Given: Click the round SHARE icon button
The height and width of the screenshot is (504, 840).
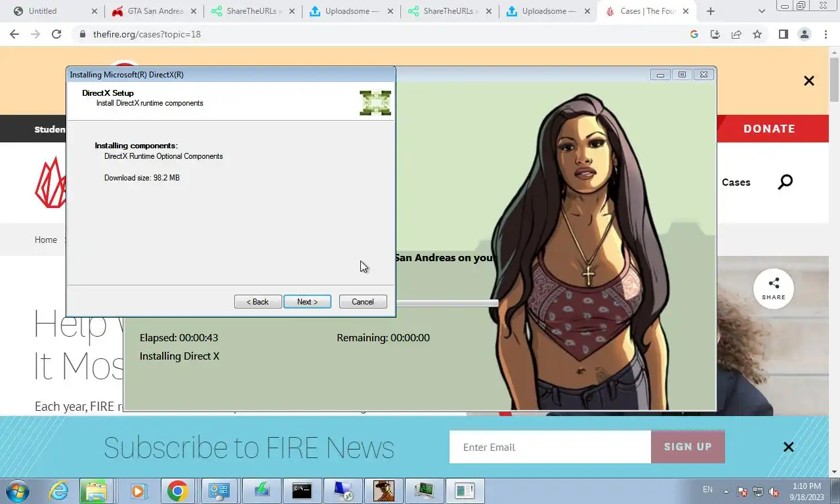Looking at the screenshot, I should click(x=774, y=288).
